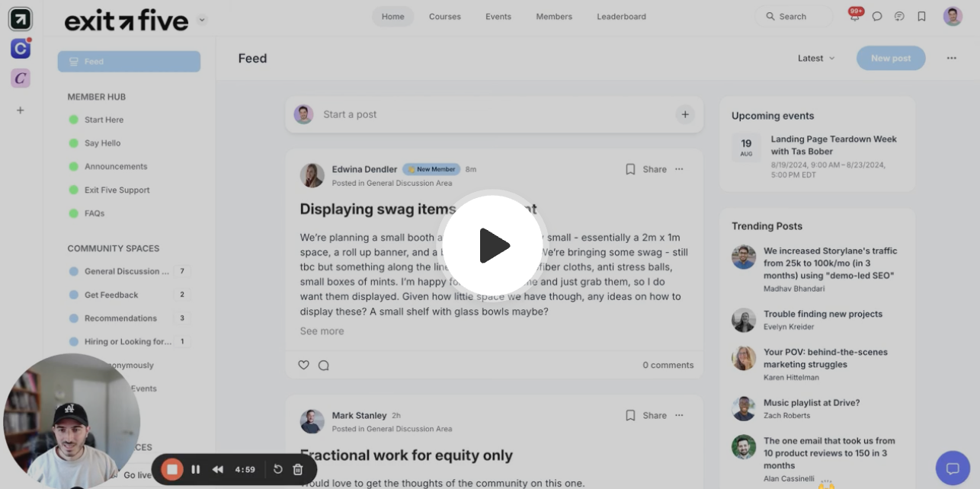This screenshot has height=489, width=980.
Task: Add a community with the rail plus icon
Action: [x=21, y=110]
